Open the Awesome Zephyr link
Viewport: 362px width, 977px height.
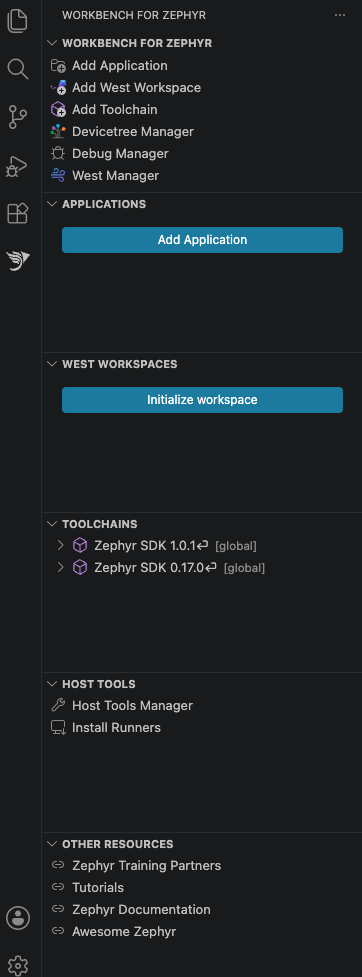pyautogui.click(x=124, y=932)
